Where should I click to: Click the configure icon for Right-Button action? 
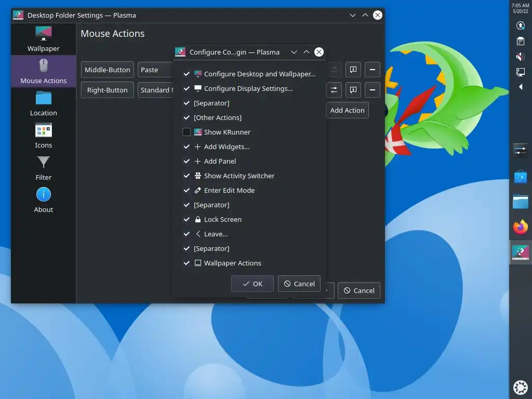pyautogui.click(x=334, y=90)
